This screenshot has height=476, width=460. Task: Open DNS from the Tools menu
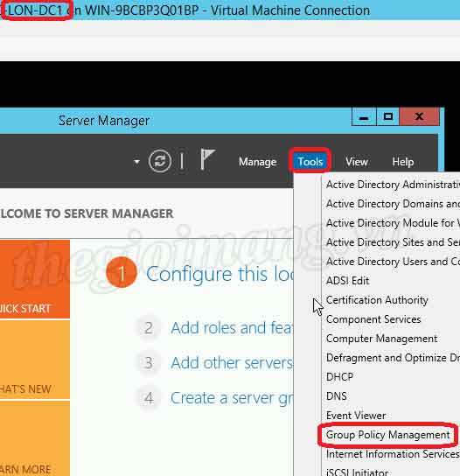[337, 396]
